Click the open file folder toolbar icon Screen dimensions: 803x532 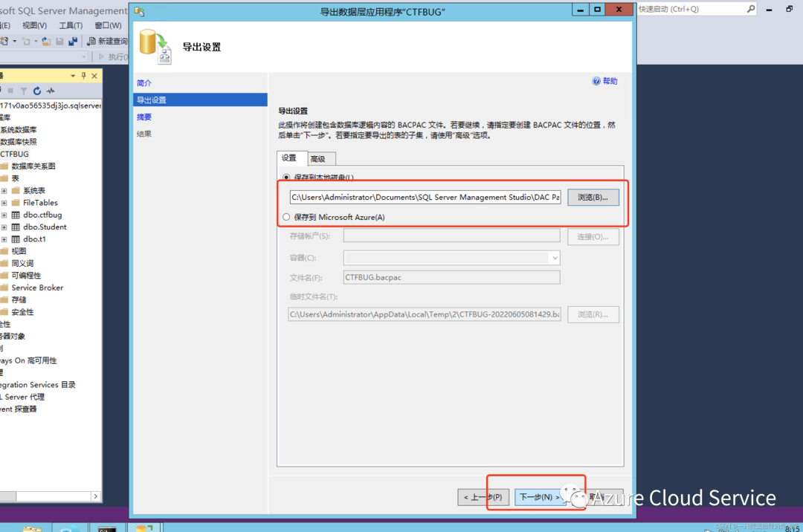point(46,42)
